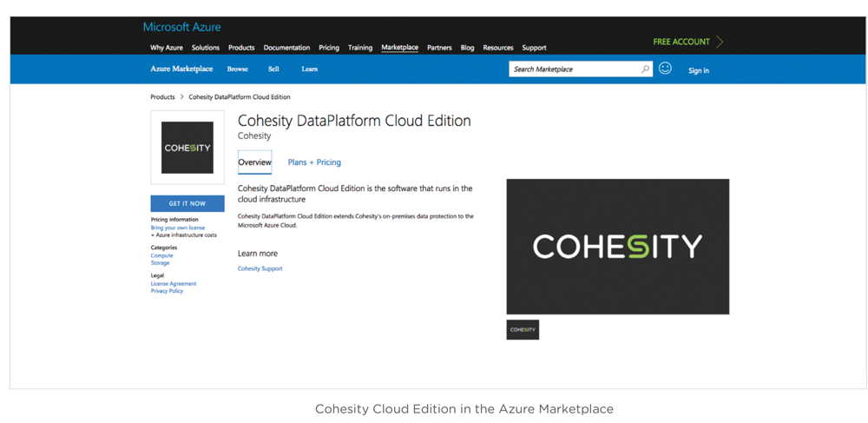868x423 pixels.
Task: Click Browse in the Azure Marketplace bar
Action: [237, 69]
